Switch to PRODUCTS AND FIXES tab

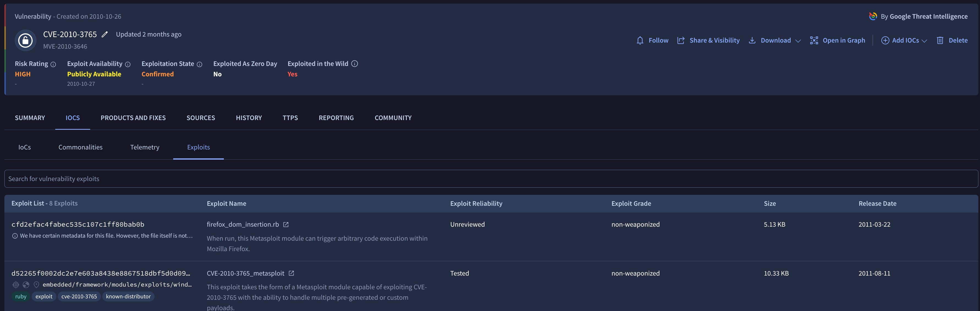point(133,118)
